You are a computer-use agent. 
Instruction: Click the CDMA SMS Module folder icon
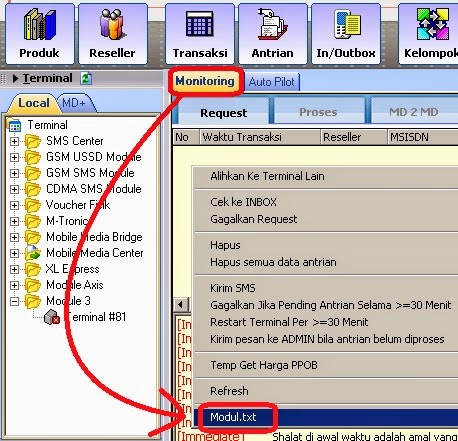pyautogui.click(x=33, y=189)
